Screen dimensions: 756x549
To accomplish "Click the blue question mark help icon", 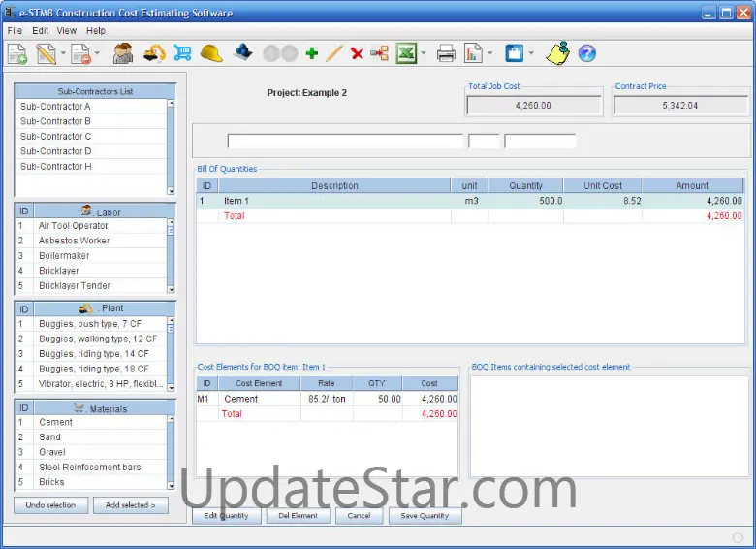I will 586,53.
